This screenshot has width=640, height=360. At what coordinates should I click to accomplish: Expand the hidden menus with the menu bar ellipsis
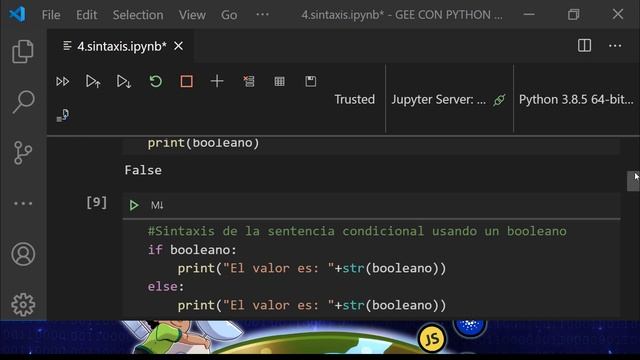(x=262, y=15)
